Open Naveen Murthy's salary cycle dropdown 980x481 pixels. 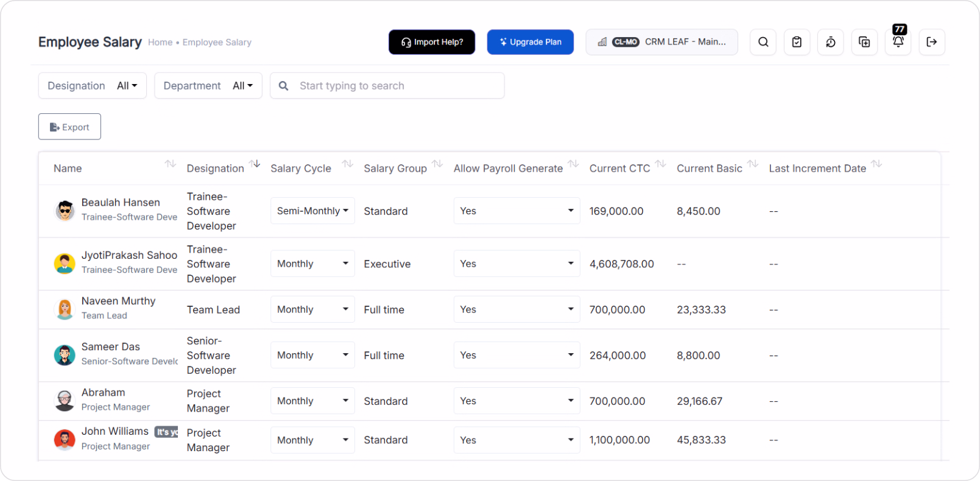pyautogui.click(x=312, y=309)
